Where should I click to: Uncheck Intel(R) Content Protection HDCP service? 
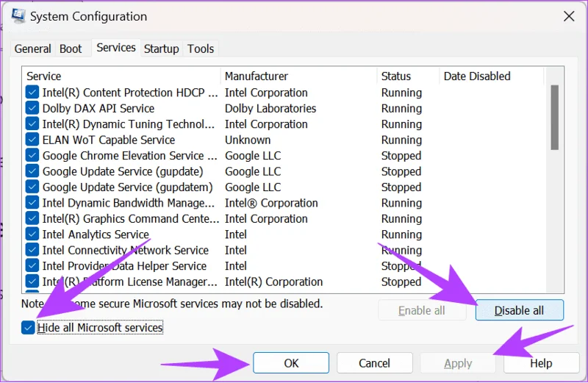click(32, 93)
